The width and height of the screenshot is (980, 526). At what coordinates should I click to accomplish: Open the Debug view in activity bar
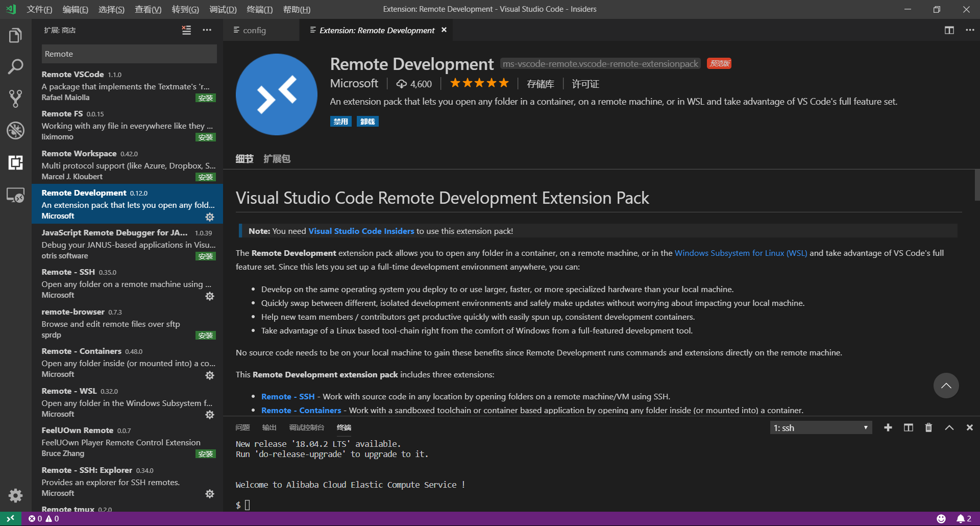click(x=15, y=130)
